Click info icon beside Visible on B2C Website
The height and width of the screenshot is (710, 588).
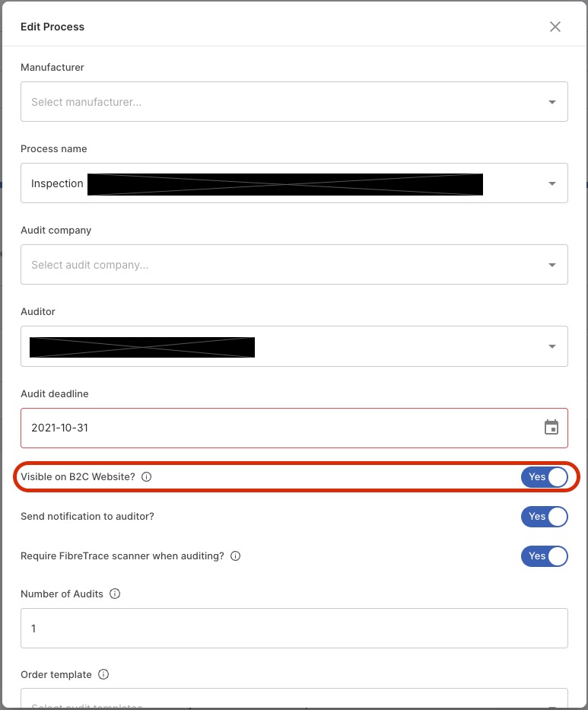(146, 477)
